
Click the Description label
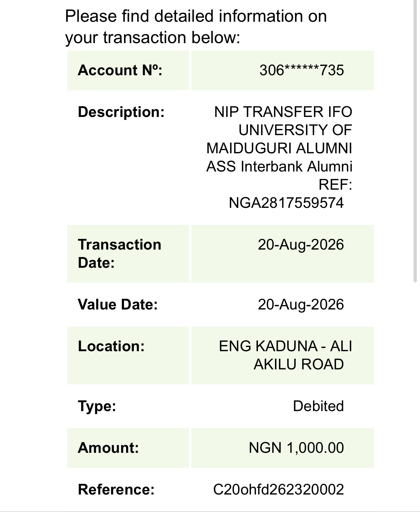(x=121, y=112)
